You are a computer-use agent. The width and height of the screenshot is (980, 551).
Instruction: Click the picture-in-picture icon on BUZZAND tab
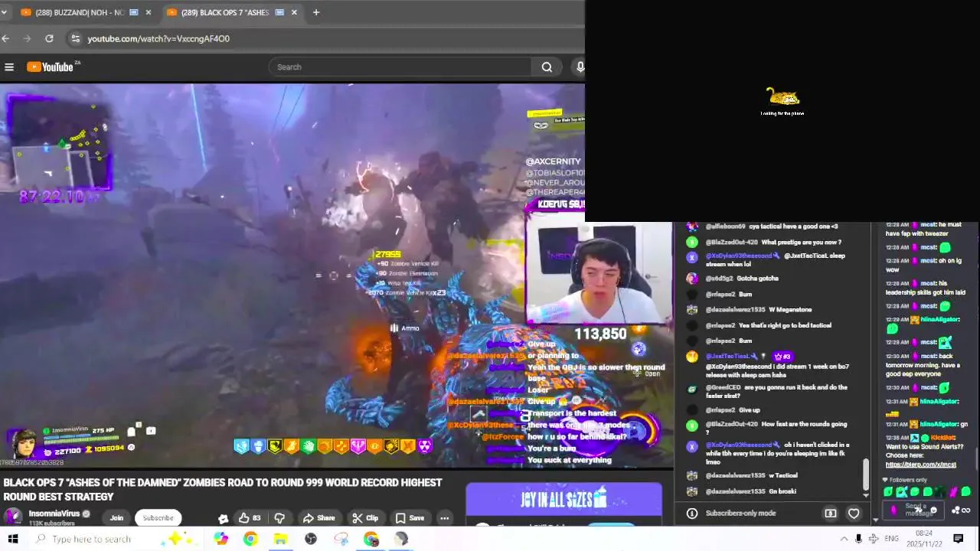pos(134,12)
